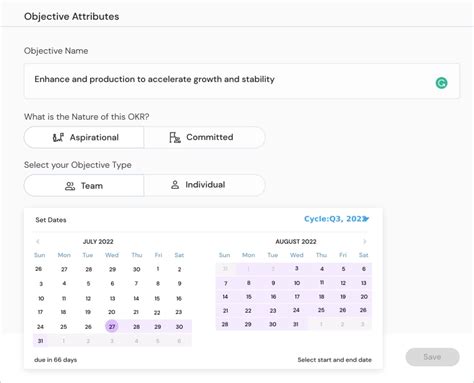
Task: Click the Individual person icon
Action: click(175, 185)
